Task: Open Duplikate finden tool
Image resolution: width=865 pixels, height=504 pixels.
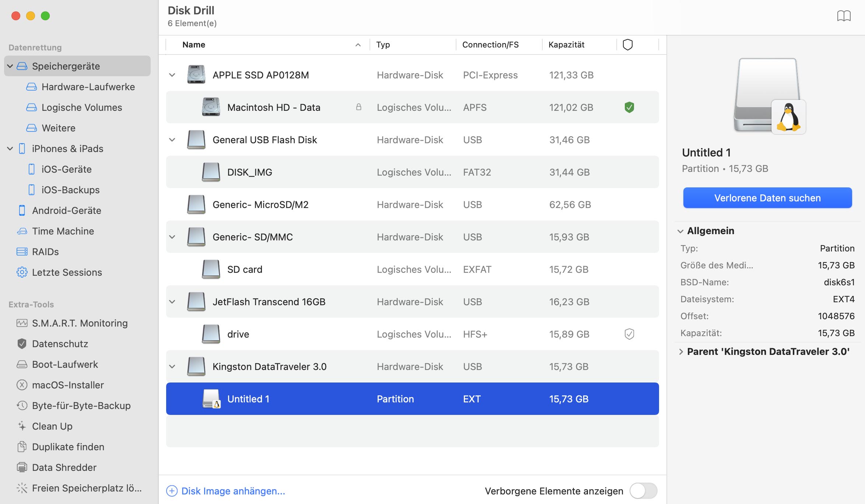Action: (60, 447)
